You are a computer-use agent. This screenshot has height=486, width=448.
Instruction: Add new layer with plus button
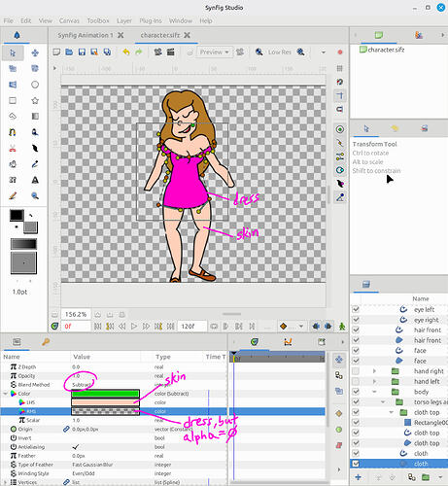pyautogui.click(x=358, y=477)
